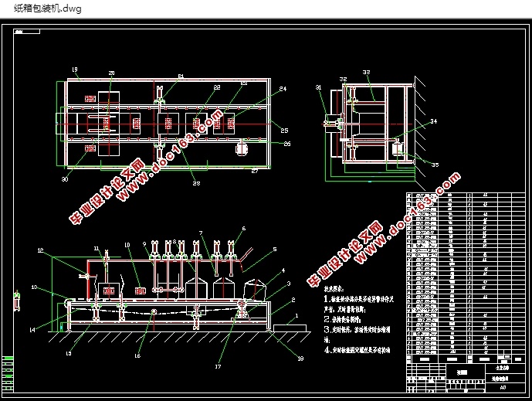Click callout number 31 beside the side view
Viewport: 532px width, 401px height.
pyautogui.click(x=318, y=87)
